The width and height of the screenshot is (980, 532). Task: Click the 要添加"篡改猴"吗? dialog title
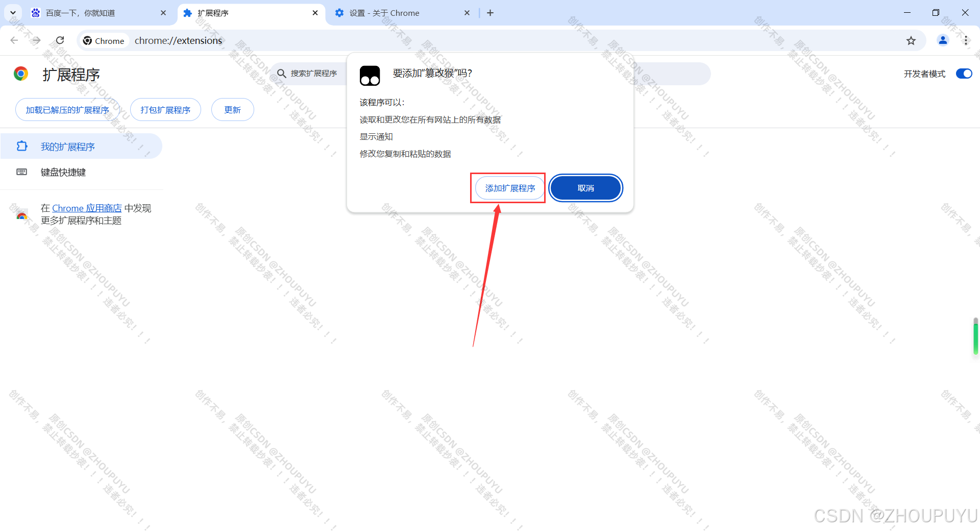[x=432, y=73]
